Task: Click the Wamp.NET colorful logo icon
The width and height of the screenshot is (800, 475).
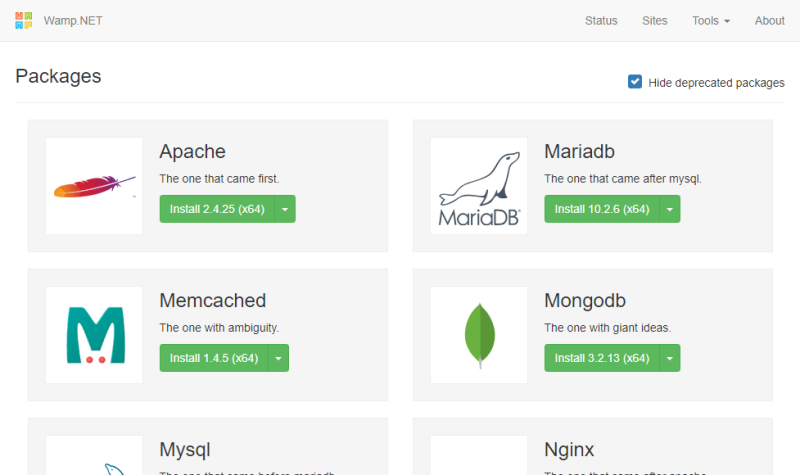Action: click(x=24, y=21)
